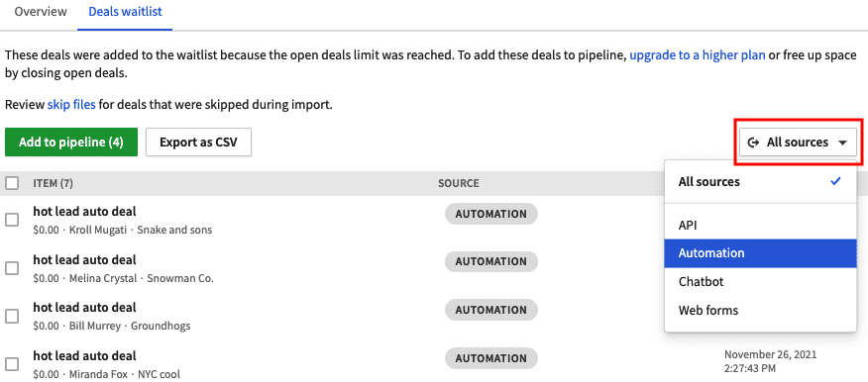Image resolution: width=868 pixels, height=382 pixels.
Task: Follow the upgrade to a higher plan link
Action: (x=698, y=55)
